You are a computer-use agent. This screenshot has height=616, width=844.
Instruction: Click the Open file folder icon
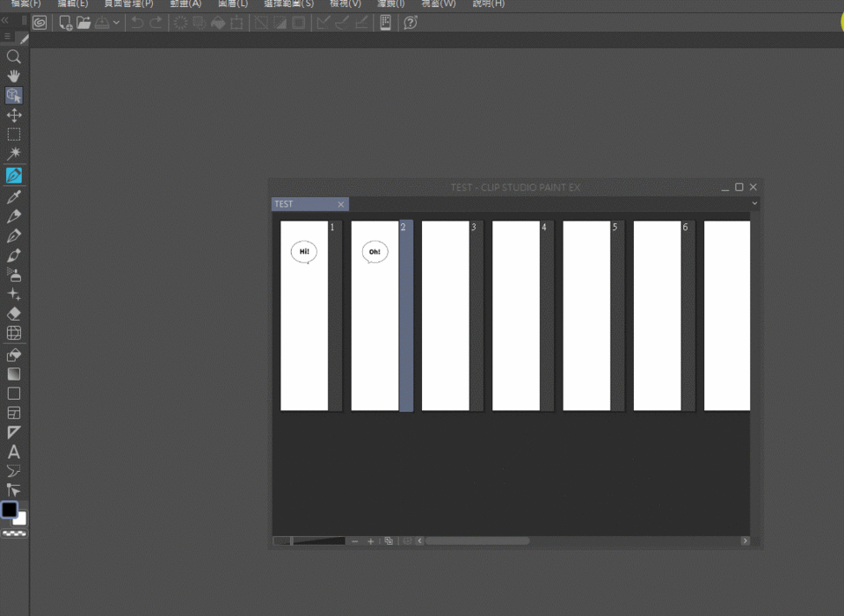[x=84, y=23]
